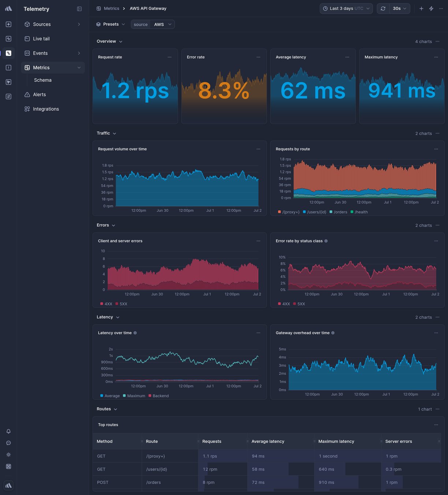
Task: Open Integrations in sidebar
Action: 53,109
